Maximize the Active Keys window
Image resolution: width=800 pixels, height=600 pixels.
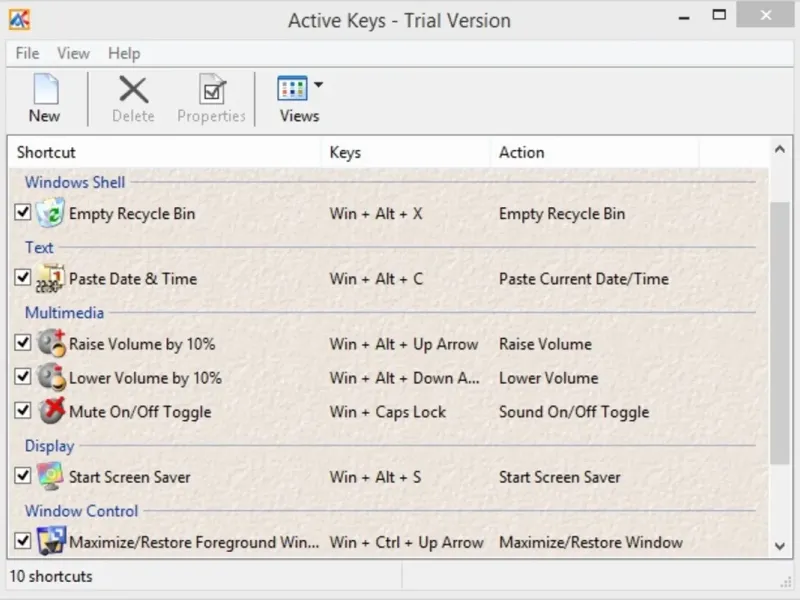(x=719, y=15)
